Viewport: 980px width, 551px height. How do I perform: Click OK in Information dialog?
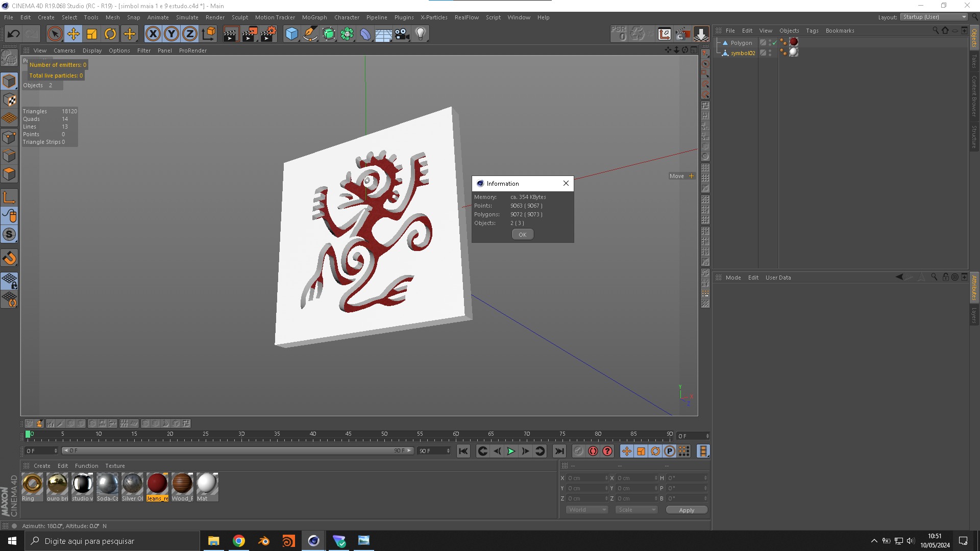point(522,235)
